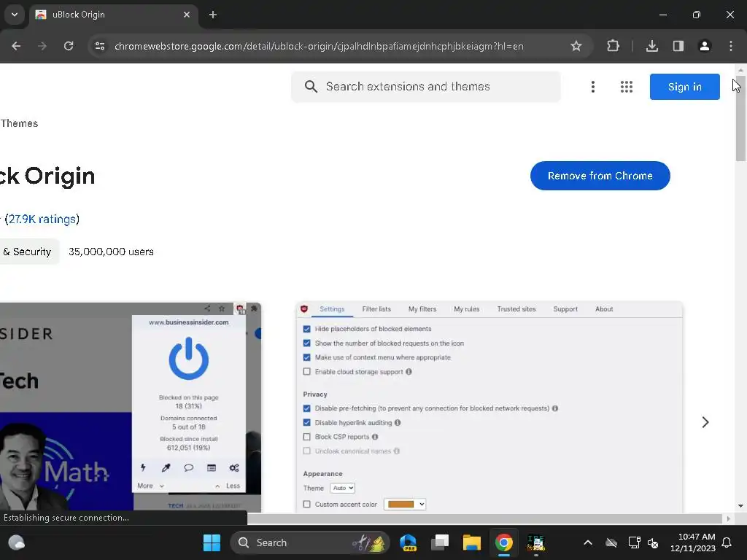Open the Theme Auto dropdown
The image size is (747, 560).
(x=343, y=488)
